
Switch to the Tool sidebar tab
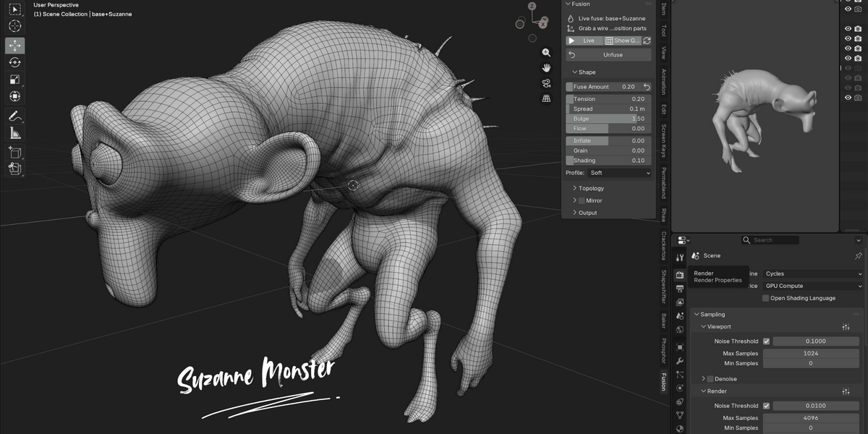pos(663,30)
